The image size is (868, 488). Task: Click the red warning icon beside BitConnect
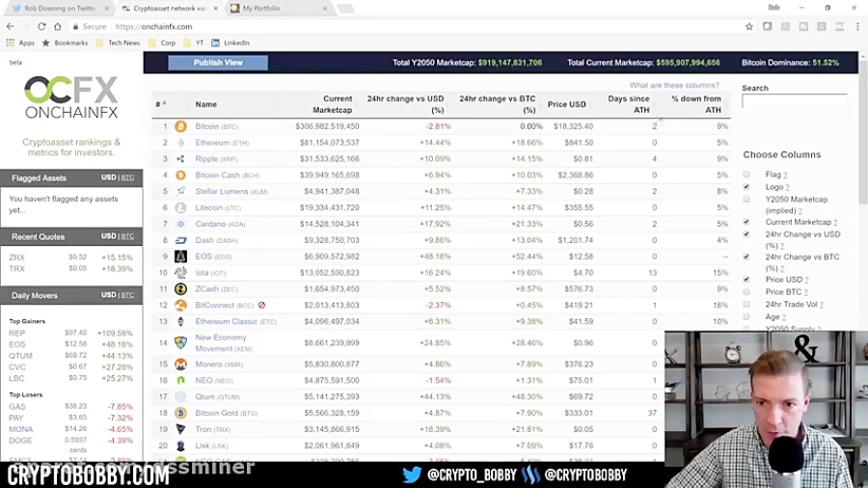point(261,306)
